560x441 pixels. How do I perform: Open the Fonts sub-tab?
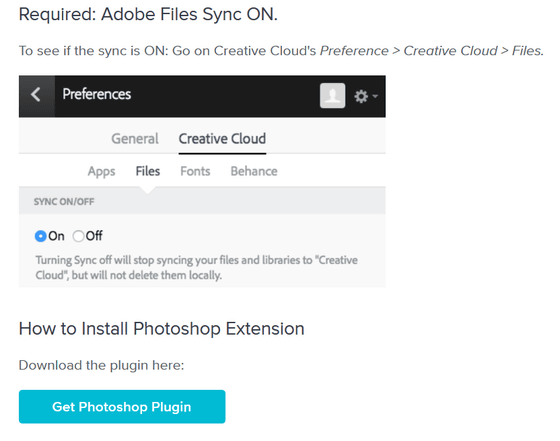[195, 171]
